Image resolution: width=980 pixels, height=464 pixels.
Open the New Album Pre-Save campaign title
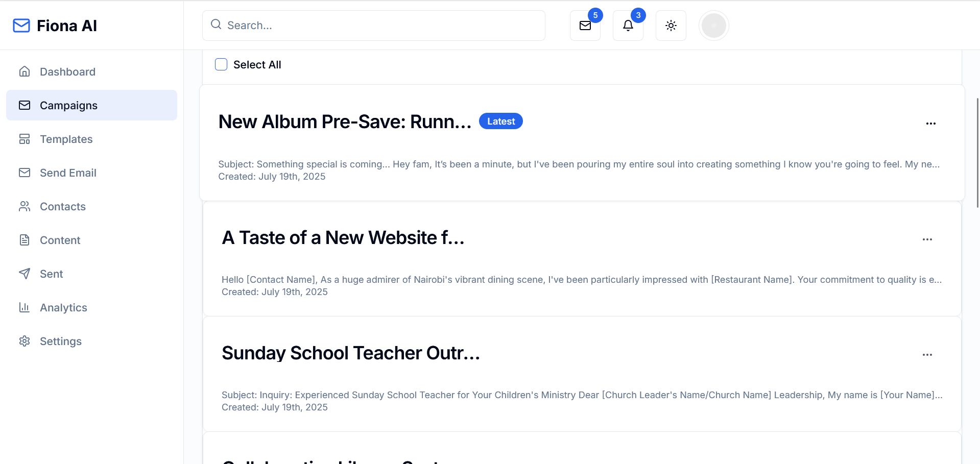[x=345, y=122]
